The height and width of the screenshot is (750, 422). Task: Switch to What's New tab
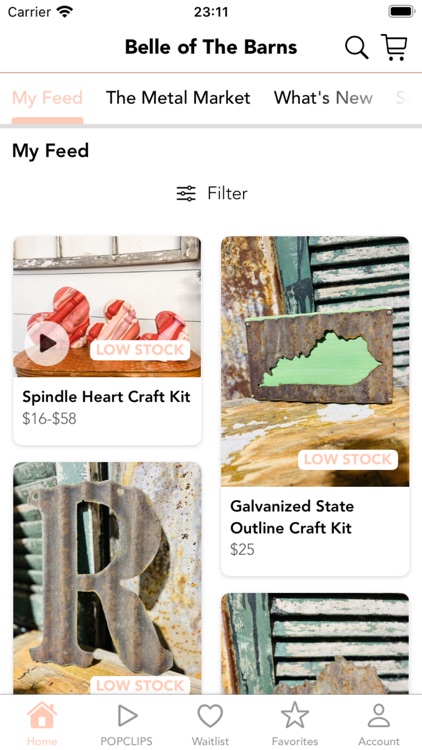(x=323, y=98)
